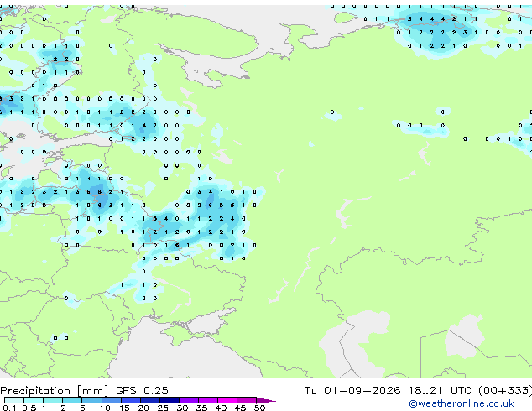Click the legend scale label '0.5'
532x411 pixels.
click(29, 408)
